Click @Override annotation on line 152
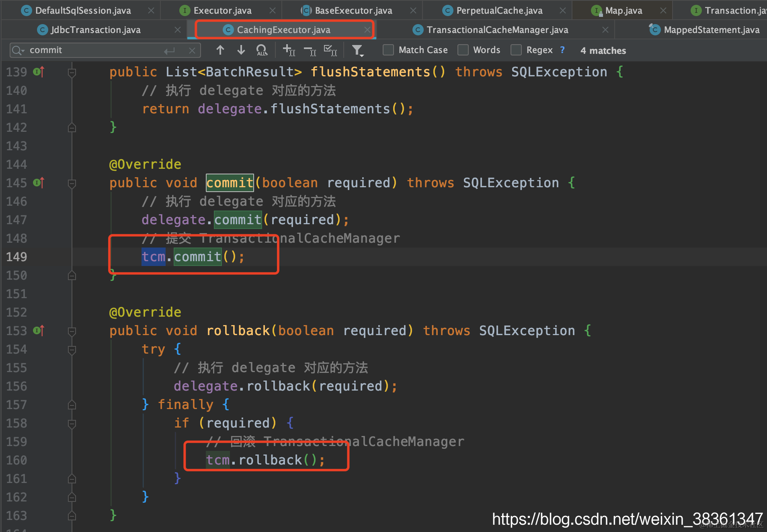 (x=145, y=312)
